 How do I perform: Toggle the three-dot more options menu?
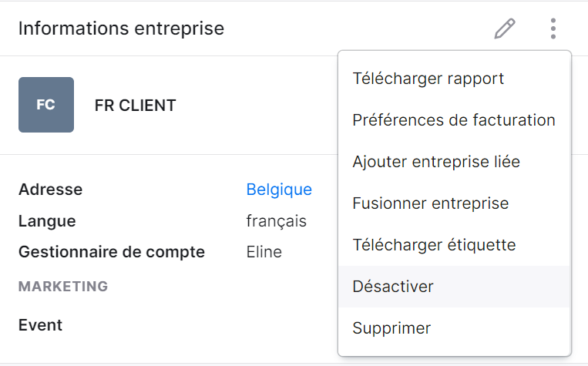553,29
